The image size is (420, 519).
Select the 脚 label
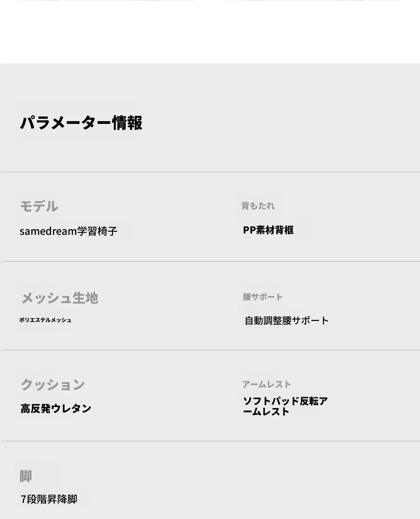(26, 476)
